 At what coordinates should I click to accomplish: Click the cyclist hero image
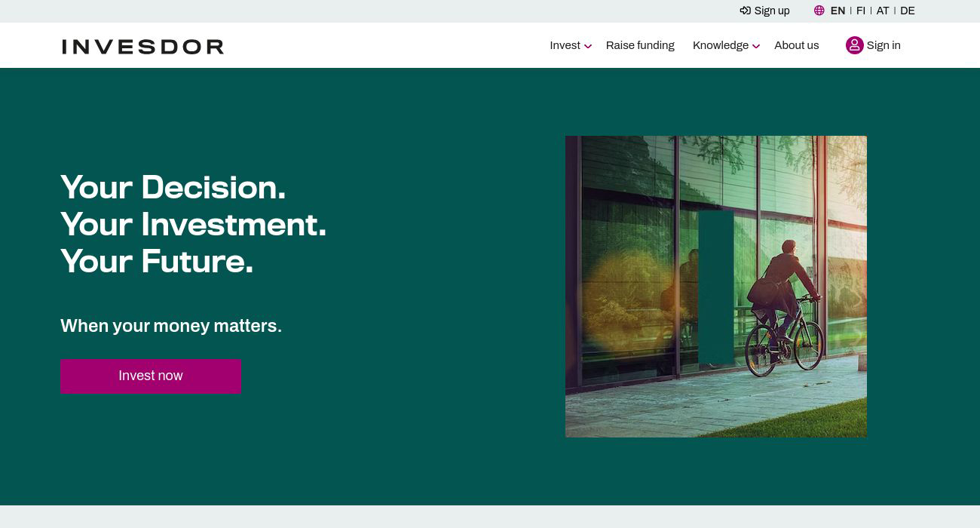(716, 287)
